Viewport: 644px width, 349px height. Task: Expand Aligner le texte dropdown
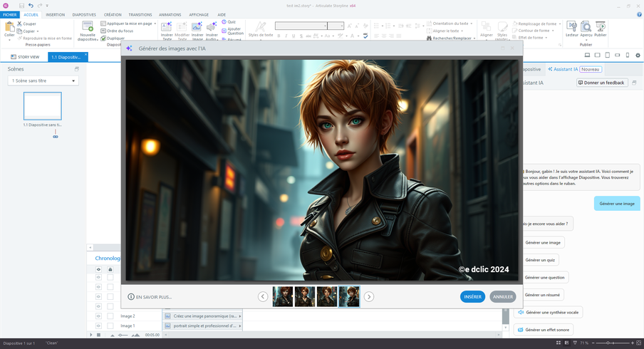tap(462, 31)
